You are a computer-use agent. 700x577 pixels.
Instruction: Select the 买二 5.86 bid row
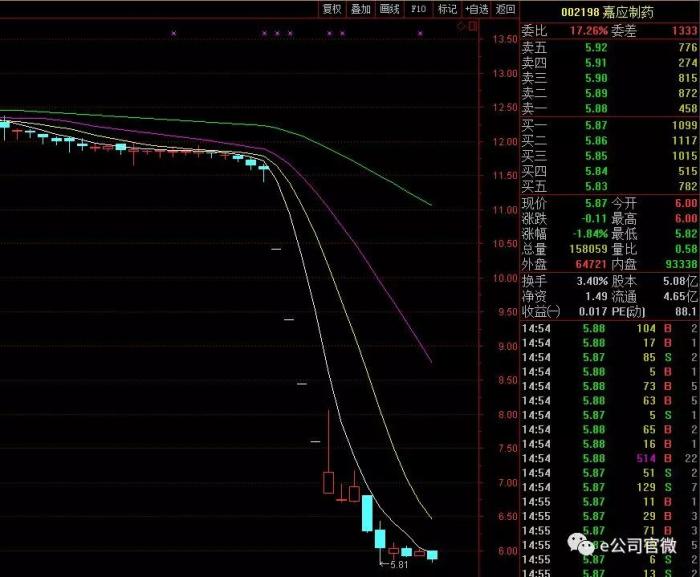[x=610, y=140]
